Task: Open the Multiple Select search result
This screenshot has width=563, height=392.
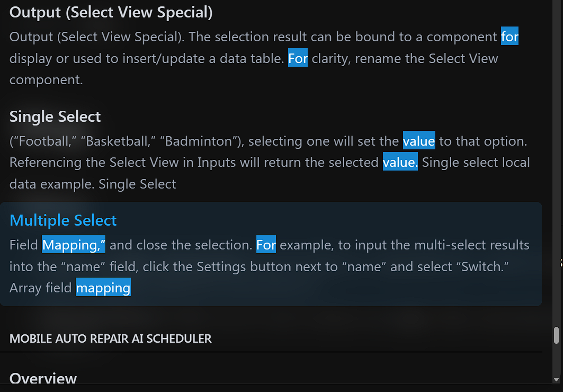Action: [63, 220]
